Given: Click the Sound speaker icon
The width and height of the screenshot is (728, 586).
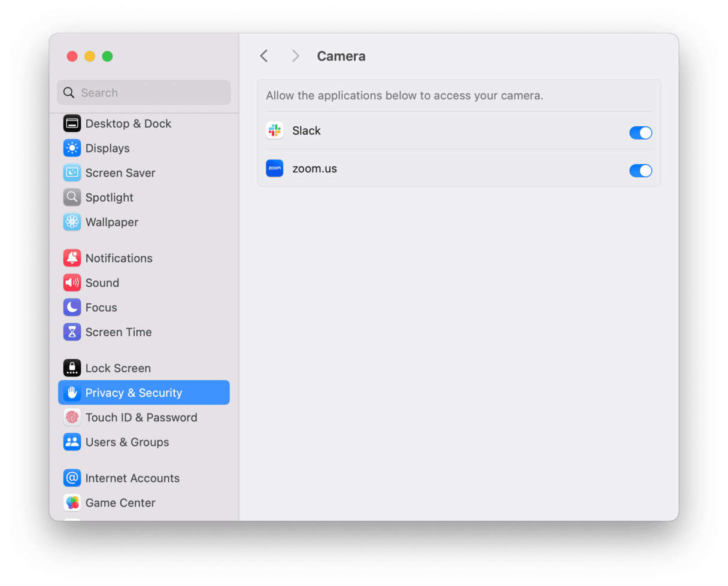Looking at the screenshot, I should click(x=72, y=283).
